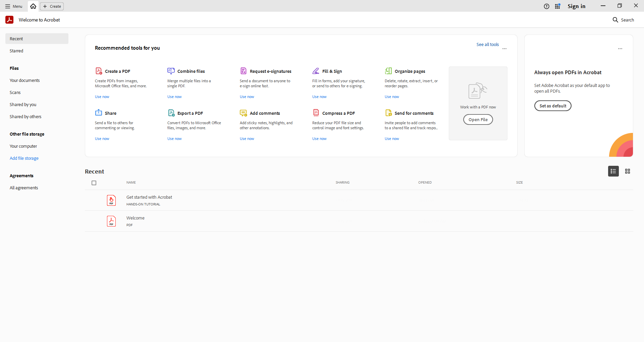The height and width of the screenshot is (342, 644).
Task: Switch to list view of recent files
Action: (x=613, y=171)
